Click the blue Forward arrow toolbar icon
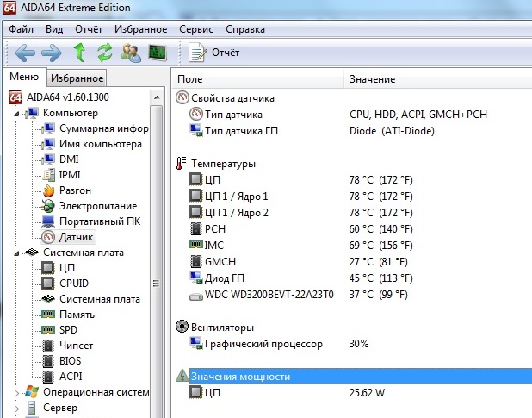Image resolution: width=532 pixels, height=418 pixels. [52, 53]
